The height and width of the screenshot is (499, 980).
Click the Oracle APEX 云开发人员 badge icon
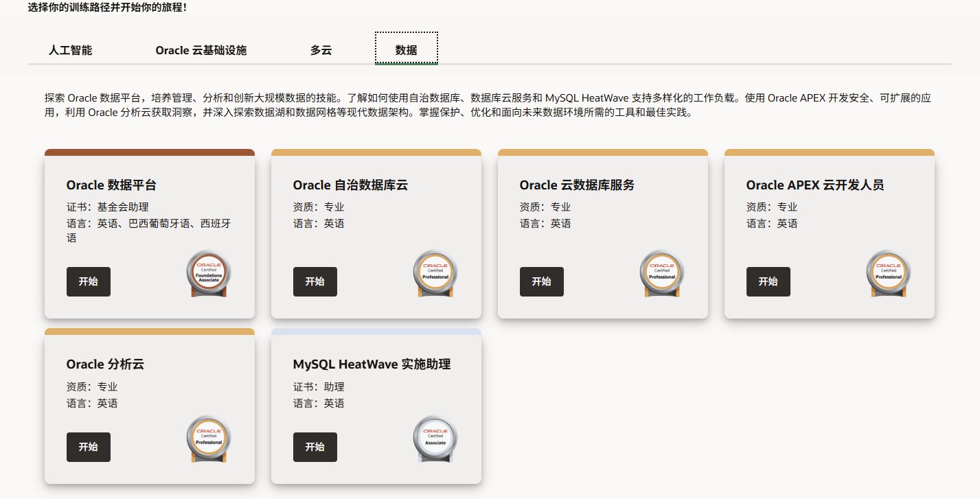[x=889, y=274]
